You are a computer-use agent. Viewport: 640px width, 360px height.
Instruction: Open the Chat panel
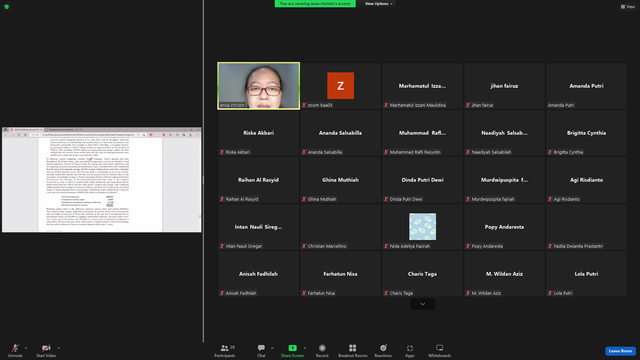coord(261,350)
